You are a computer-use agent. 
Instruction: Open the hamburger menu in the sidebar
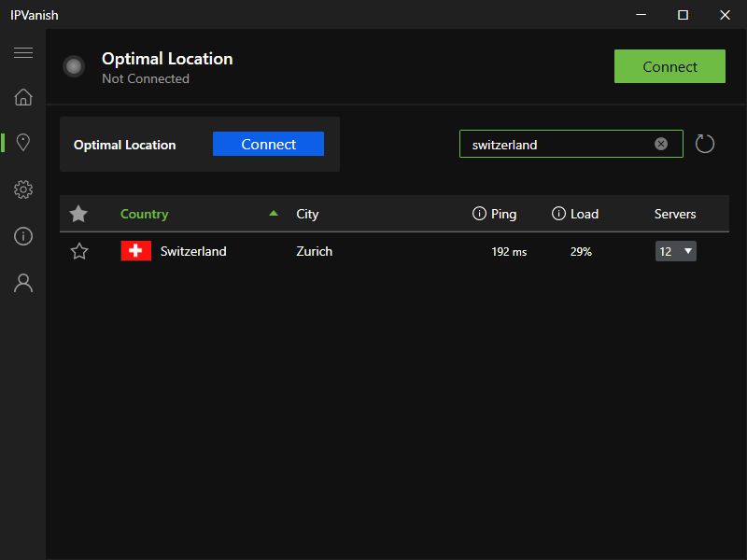22,52
